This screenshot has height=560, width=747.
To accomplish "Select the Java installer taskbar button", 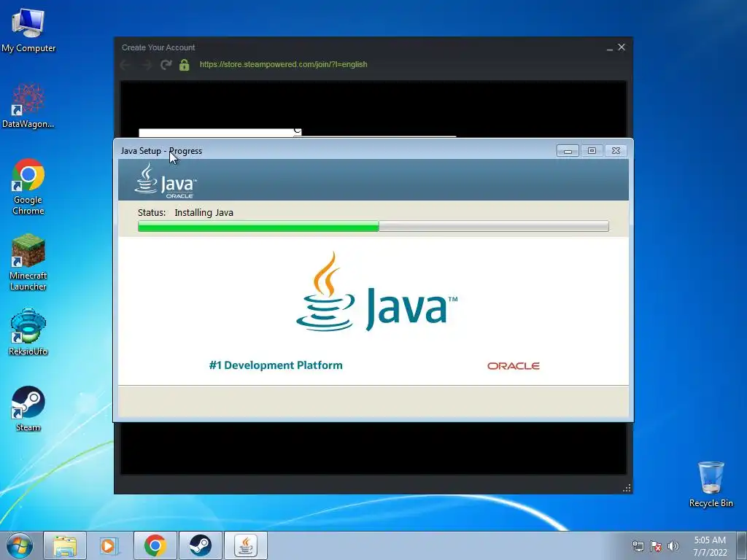I will click(x=245, y=545).
